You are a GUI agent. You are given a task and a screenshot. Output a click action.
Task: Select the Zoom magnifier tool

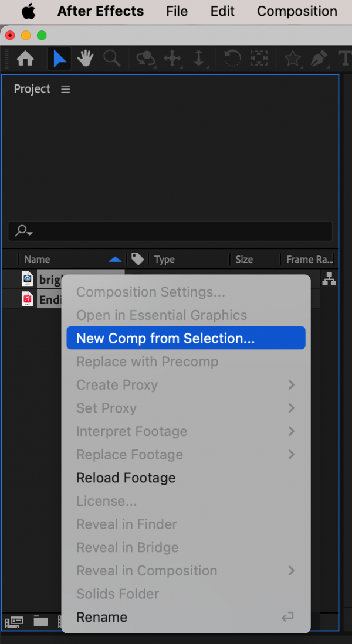pos(111,59)
